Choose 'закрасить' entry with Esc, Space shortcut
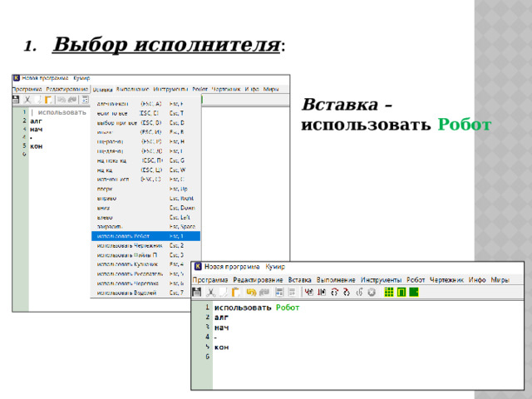 tap(146, 226)
